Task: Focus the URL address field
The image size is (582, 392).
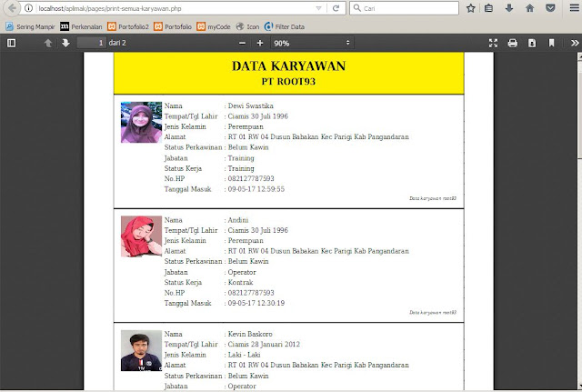Action: (x=175, y=8)
